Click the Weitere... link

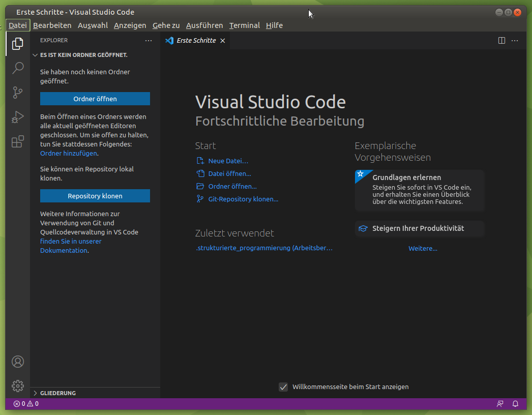pos(423,248)
